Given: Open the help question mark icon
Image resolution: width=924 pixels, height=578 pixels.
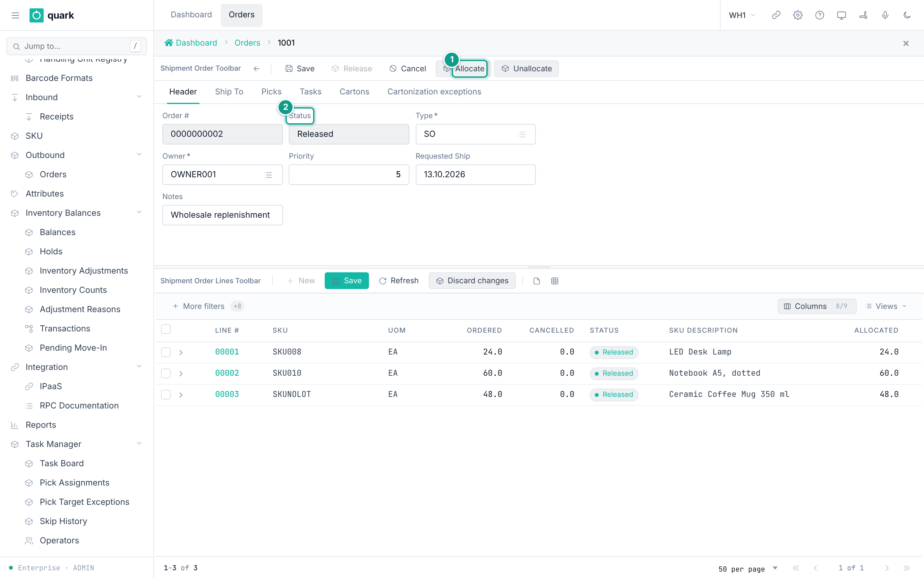Looking at the screenshot, I should (819, 15).
